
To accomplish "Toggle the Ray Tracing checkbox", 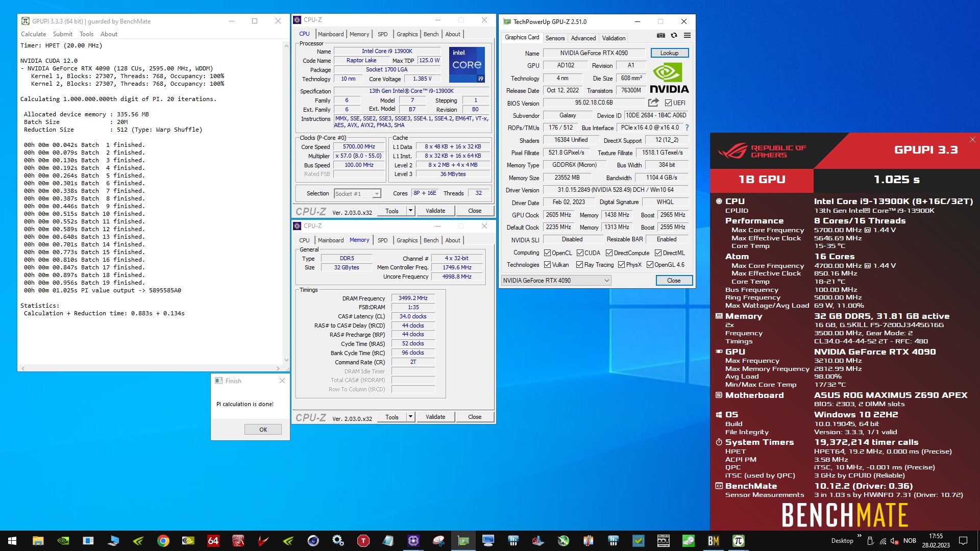I will tap(579, 265).
